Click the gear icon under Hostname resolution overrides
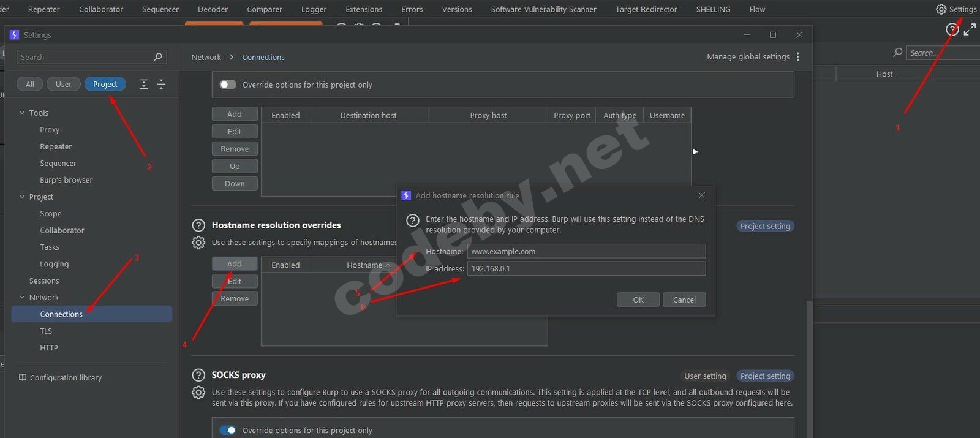 (x=198, y=243)
